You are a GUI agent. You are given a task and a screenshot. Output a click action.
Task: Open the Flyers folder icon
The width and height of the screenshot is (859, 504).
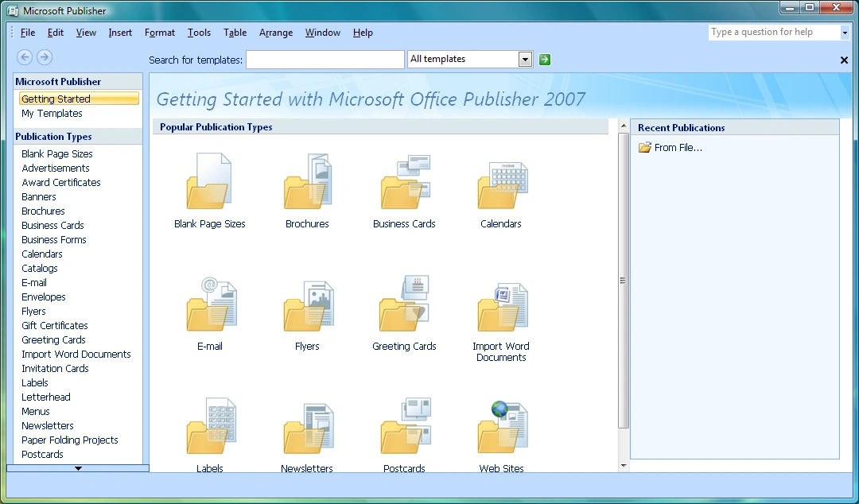[x=309, y=306]
